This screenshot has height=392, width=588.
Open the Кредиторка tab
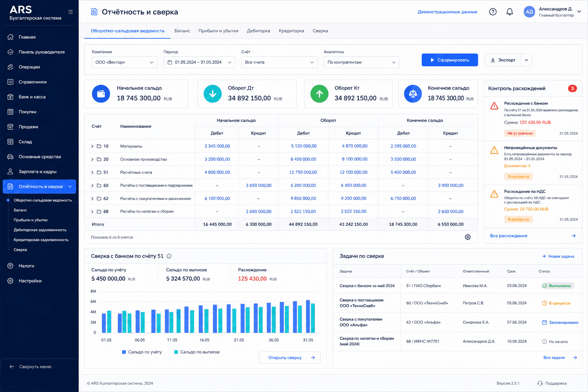[x=291, y=31]
